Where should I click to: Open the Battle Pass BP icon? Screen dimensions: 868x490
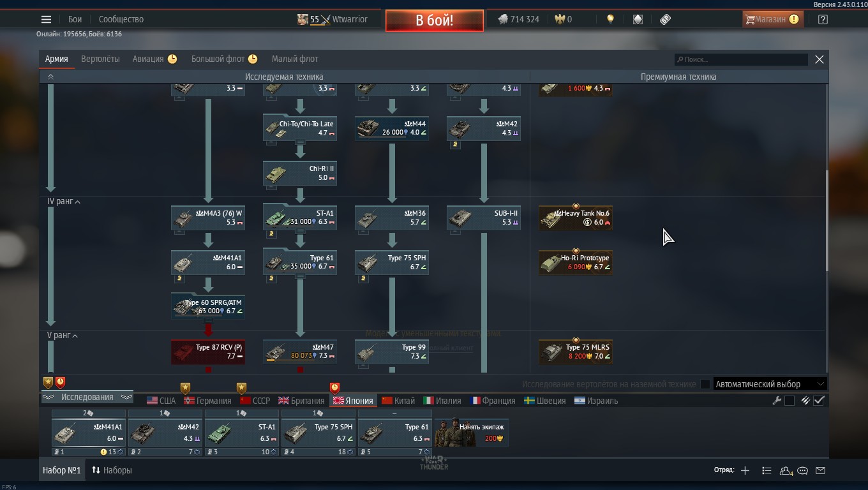[x=665, y=19]
